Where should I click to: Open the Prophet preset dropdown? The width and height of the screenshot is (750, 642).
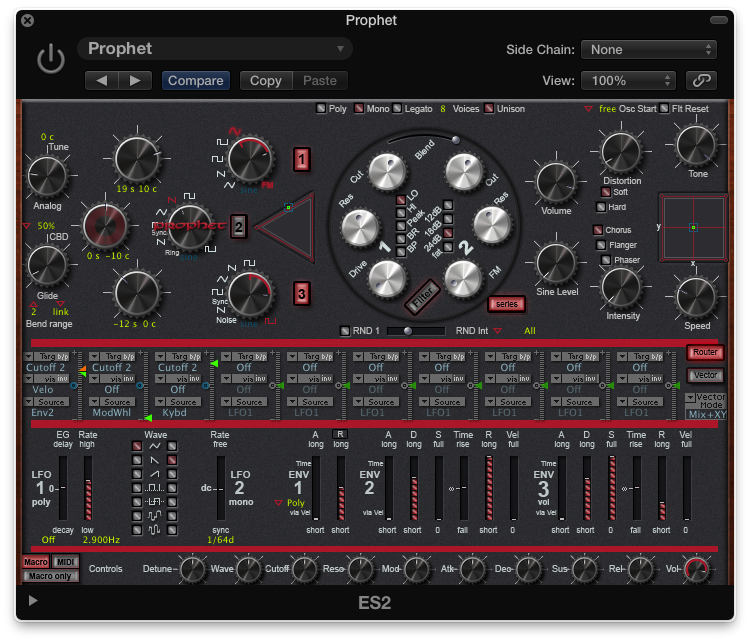(215, 49)
